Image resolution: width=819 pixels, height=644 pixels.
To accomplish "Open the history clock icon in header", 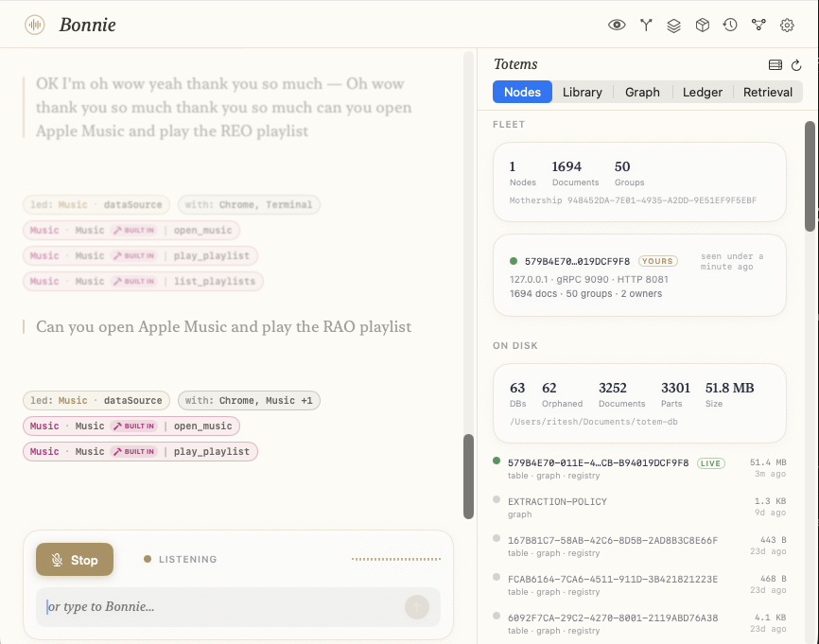I will pos(730,25).
